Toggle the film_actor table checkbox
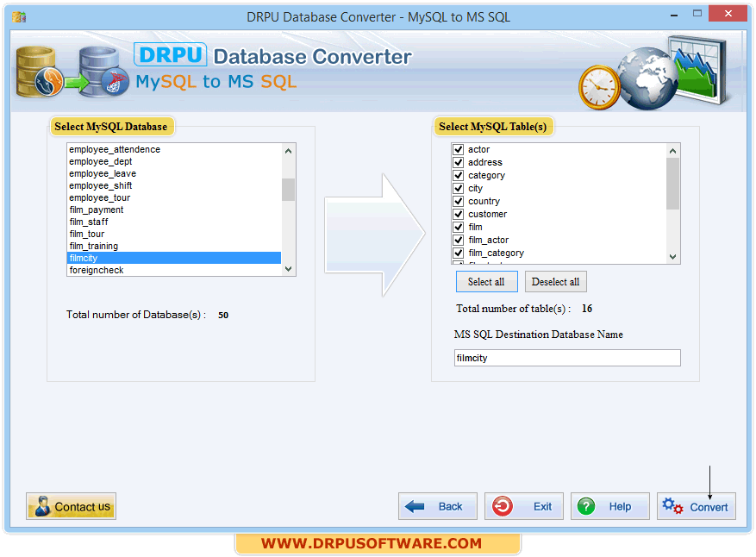The width and height of the screenshot is (756, 557). click(458, 241)
